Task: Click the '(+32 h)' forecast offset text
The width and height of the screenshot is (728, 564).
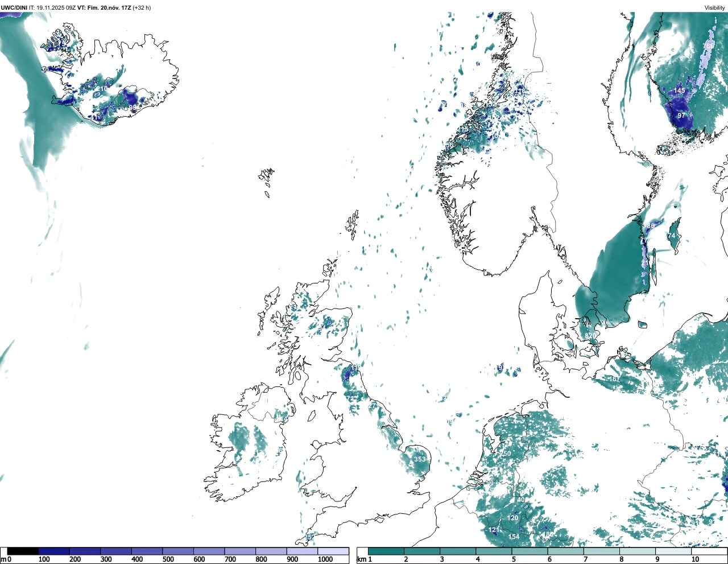Action: pyautogui.click(x=142, y=7)
